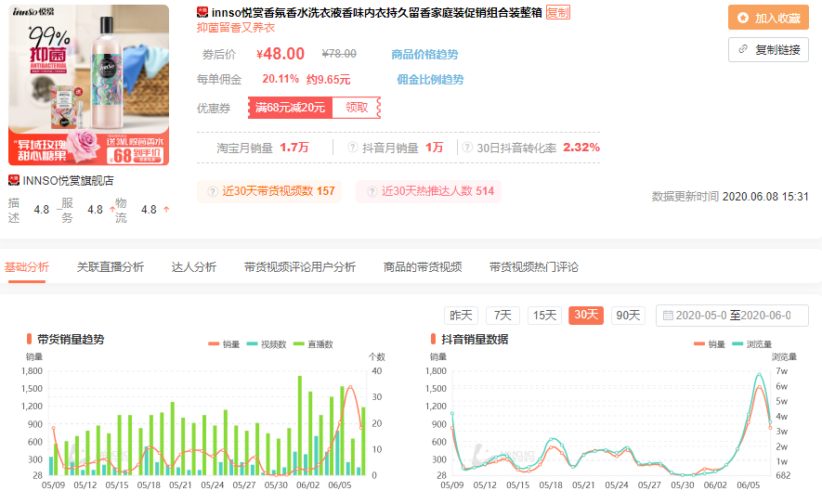This screenshot has height=504, width=822.
Task: Click the product thumbnail image
Action: coord(88,84)
